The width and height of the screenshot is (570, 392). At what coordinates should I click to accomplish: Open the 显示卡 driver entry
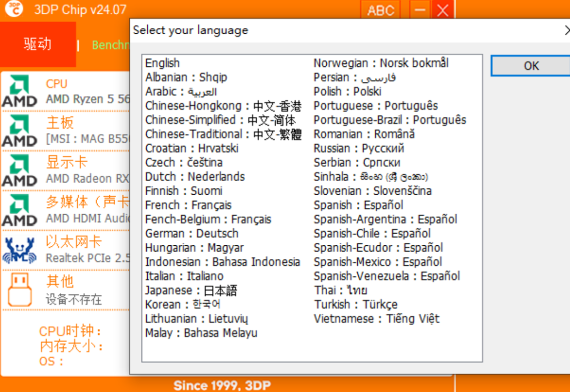(x=66, y=171)
